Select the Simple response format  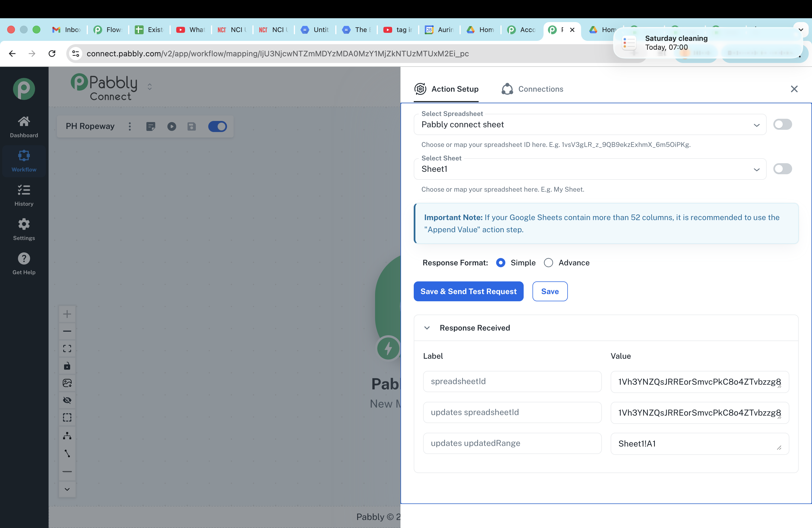tap(500, 263)
